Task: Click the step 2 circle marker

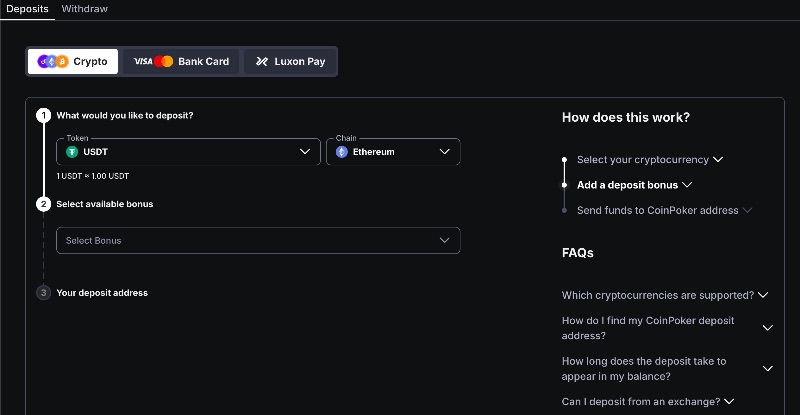Action: (43, 204)
